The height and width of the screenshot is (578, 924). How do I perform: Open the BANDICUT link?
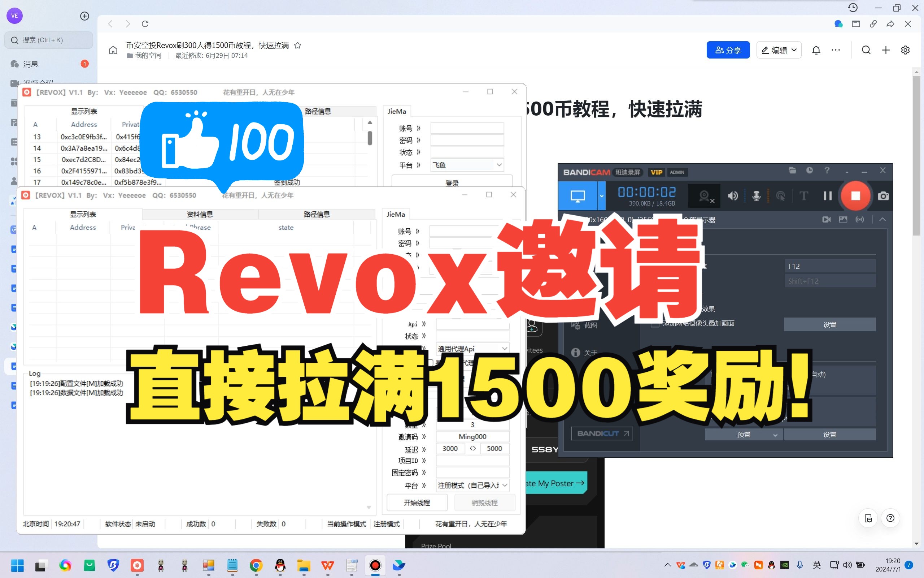click(x=602, y=433)
